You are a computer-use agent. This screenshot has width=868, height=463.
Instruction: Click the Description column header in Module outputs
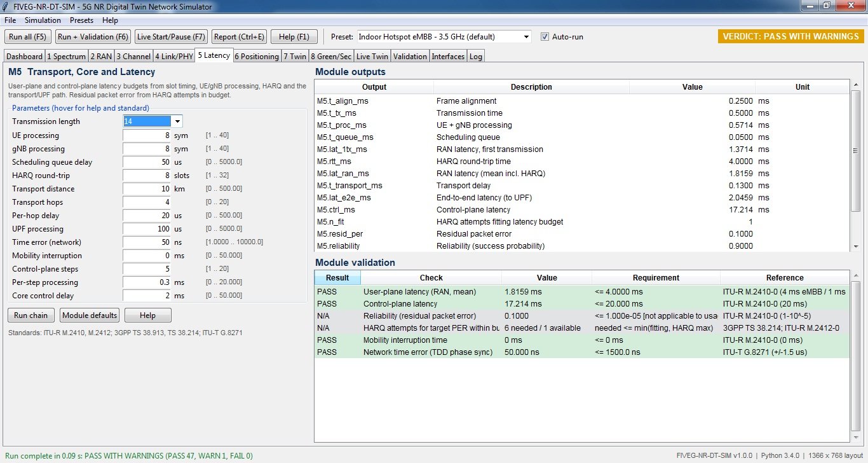531,86
